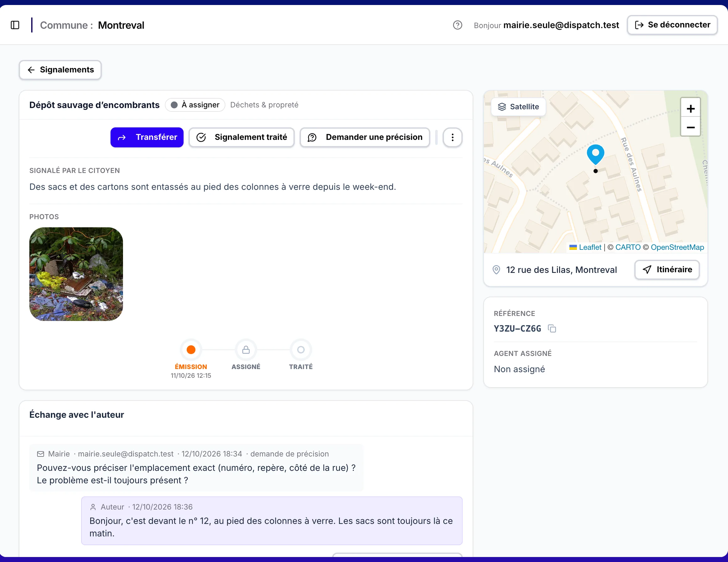The width and height of the screenshot is (728, 562).
Task: Click the Assigné lock step marker
Action: click(246, 350)
